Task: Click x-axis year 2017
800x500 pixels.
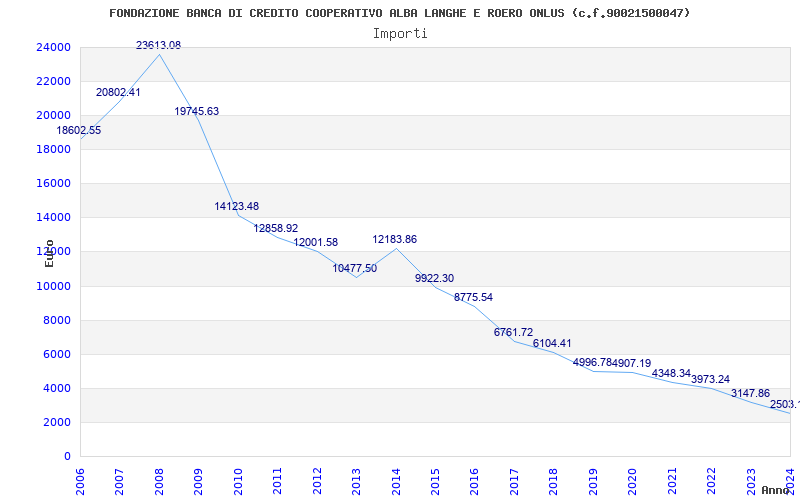Action: click(x=514, y=482)
